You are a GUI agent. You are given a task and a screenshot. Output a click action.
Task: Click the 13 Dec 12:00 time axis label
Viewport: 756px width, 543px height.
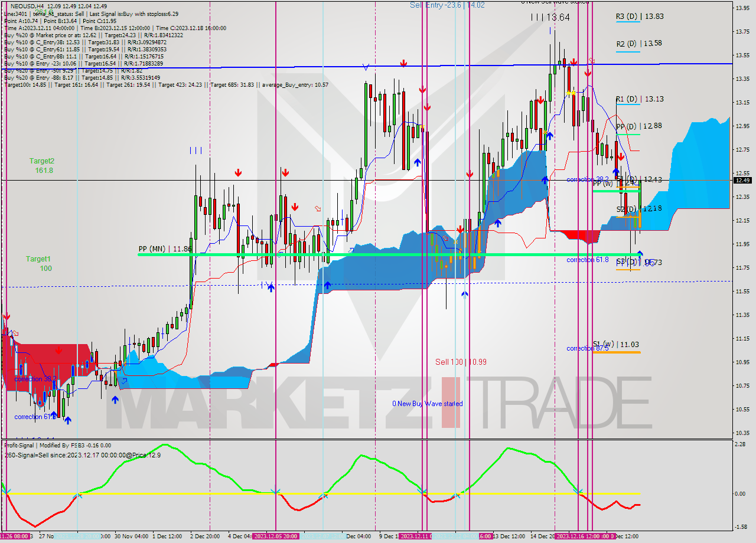509,537
